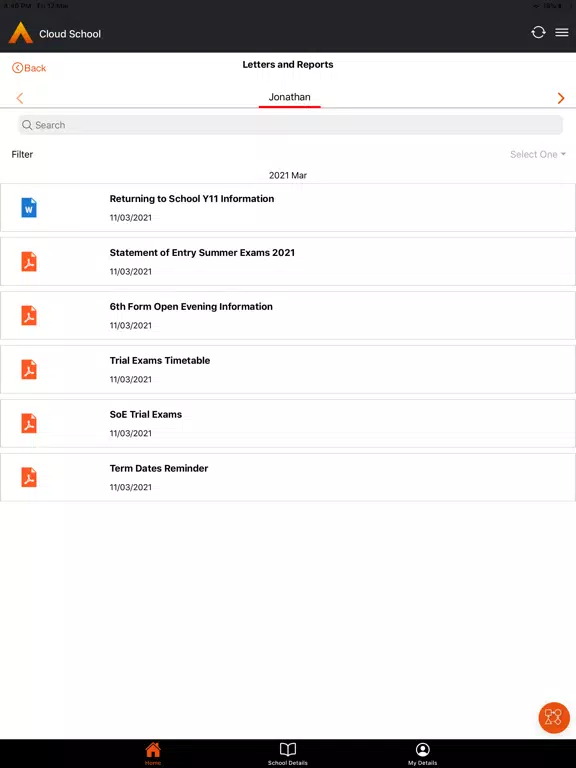Switch to the My Details tab
Viewport: 576px width, 768px height.
click(422, 753)
